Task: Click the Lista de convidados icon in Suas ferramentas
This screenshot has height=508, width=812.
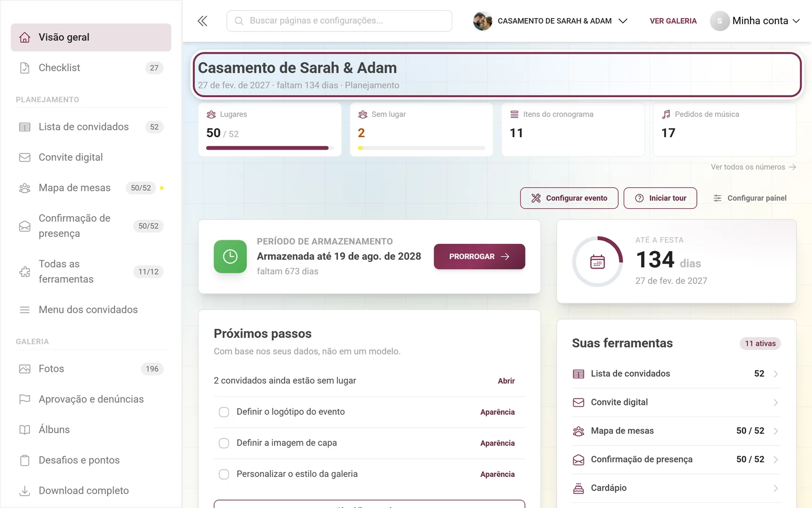Action: [579, 374]
